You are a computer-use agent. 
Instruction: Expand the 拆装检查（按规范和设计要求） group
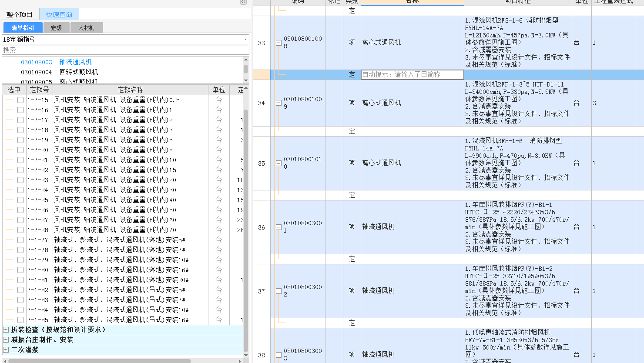(x=6, y=330)
